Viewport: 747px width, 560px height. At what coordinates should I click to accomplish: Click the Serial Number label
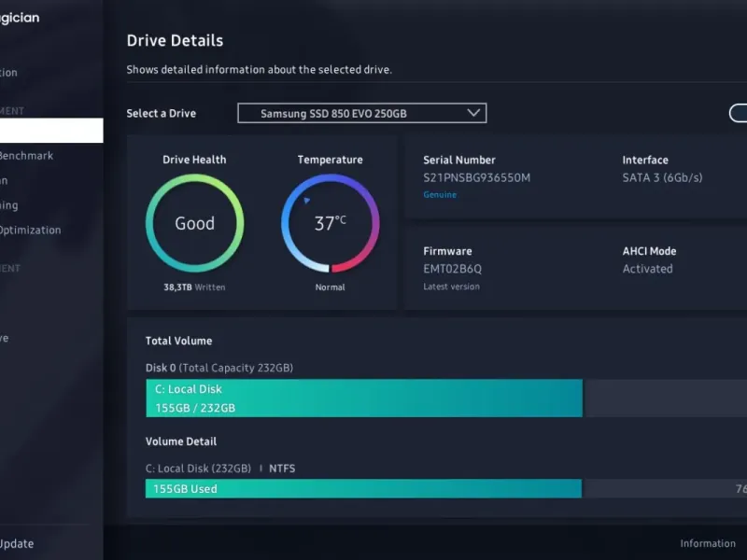pyautogui.click(x=459, y=160)
